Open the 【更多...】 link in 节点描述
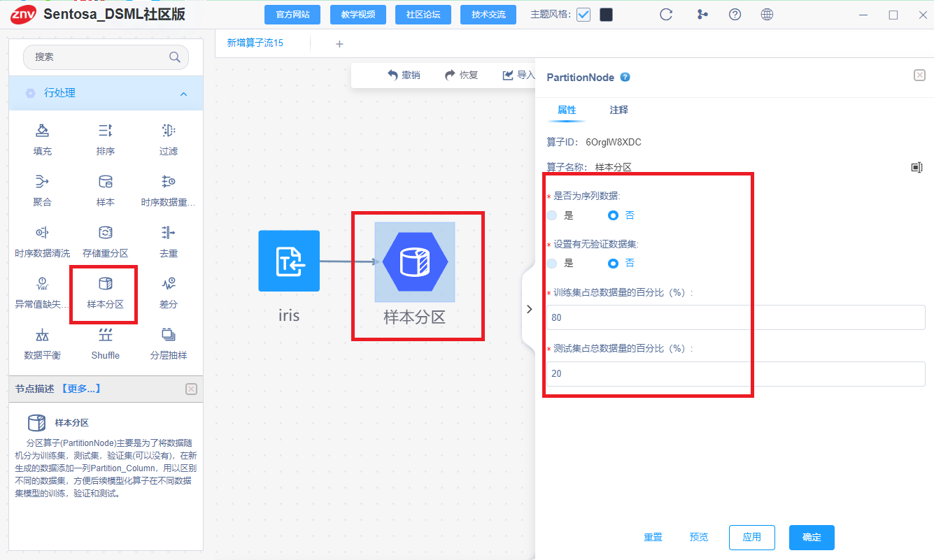The height and width of the screenshot is (560, 934). coord(80,389)
